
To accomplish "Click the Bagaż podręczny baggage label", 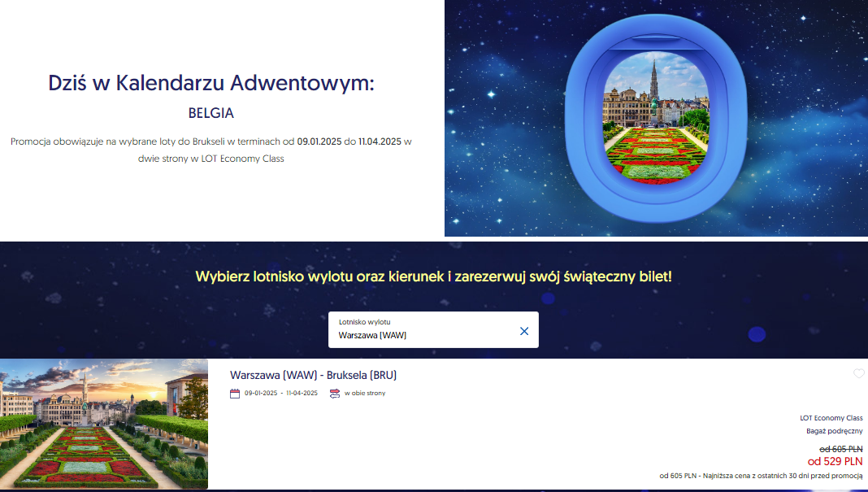I will (834, 431).
